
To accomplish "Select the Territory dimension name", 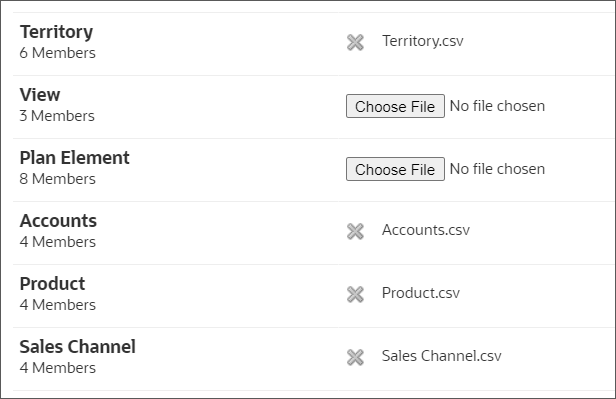I will pyautogui.click(x=56, y=32).
